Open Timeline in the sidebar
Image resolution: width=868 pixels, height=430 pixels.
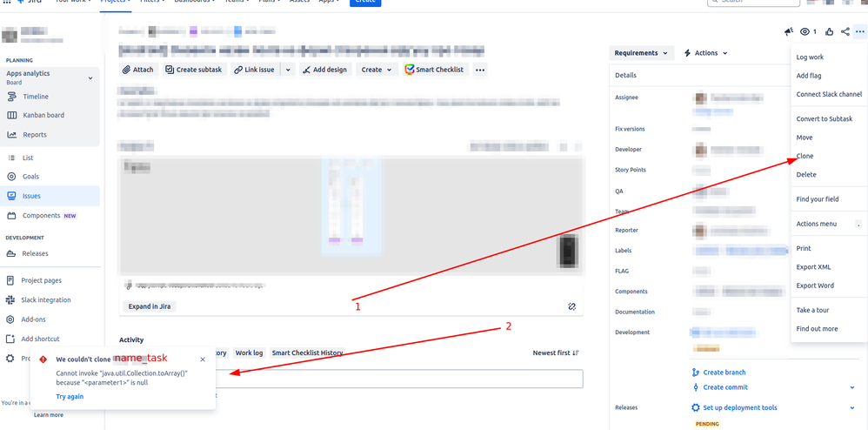[36, 97]
